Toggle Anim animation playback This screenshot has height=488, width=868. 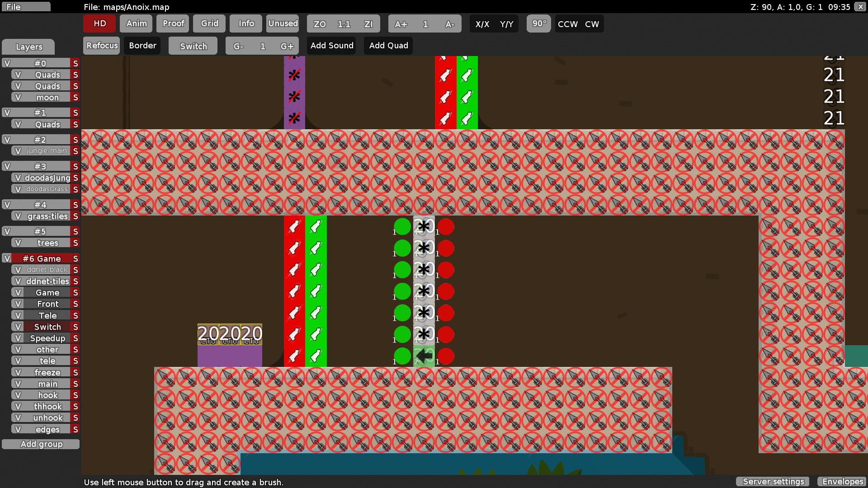(x=136, y=23)
